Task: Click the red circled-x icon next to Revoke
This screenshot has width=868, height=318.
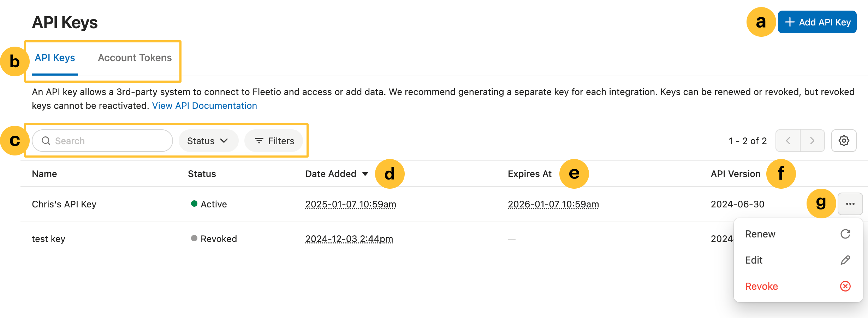Action: 845,286
